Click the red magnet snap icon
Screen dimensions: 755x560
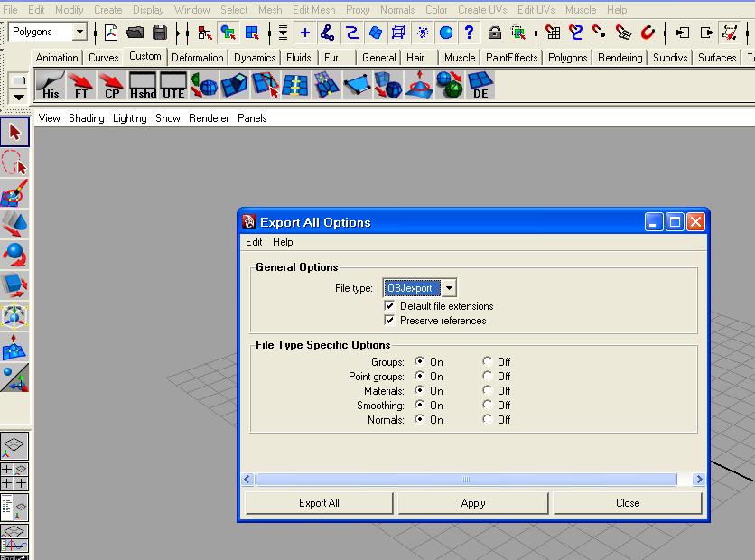[648, 33]
